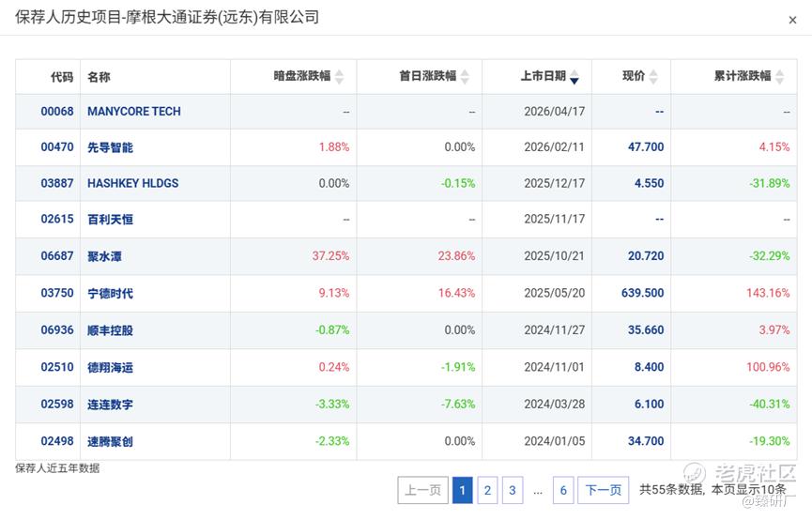Open stock code 06936

point(57,329)
